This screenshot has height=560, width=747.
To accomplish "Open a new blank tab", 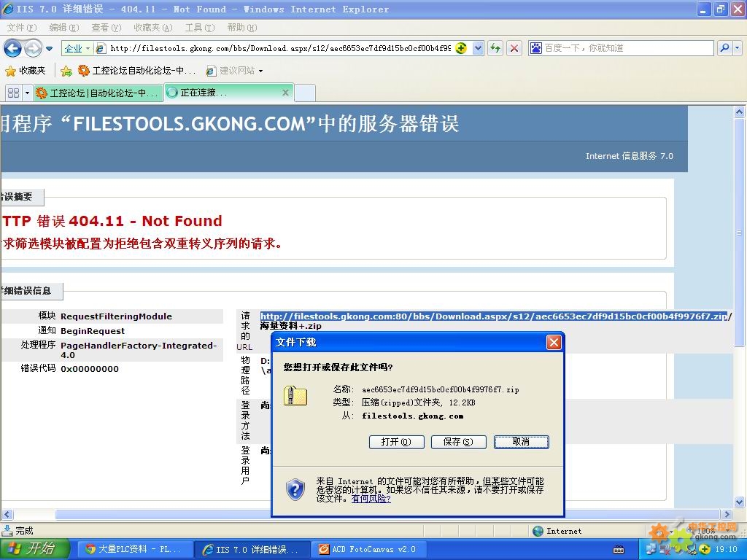I will tap(305, 93).
